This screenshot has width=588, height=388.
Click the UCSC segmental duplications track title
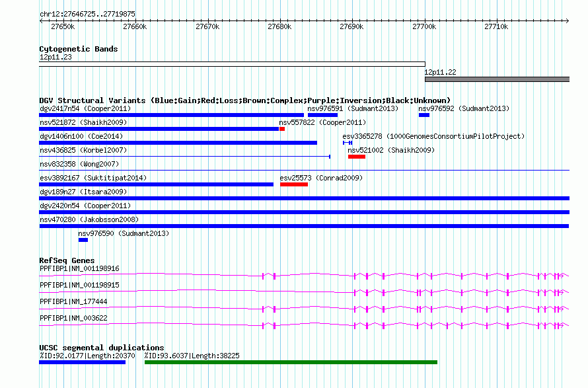[x=102, y=348]
